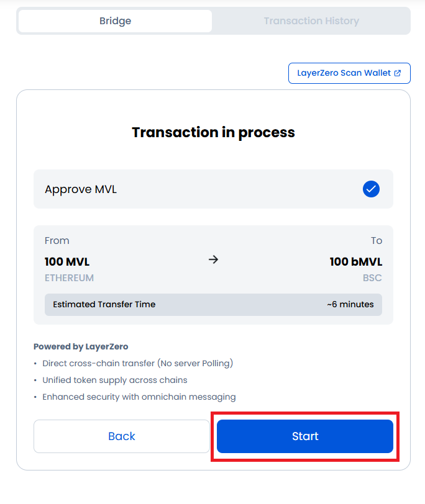Click the Enhanced security omnichain messaging bullet
The image size is (425, 504).
click(x=139, y=397)
